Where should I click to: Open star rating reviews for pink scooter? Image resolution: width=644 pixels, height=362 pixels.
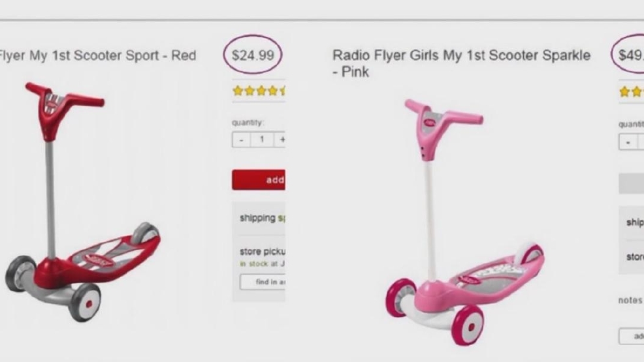click(632, 92)
